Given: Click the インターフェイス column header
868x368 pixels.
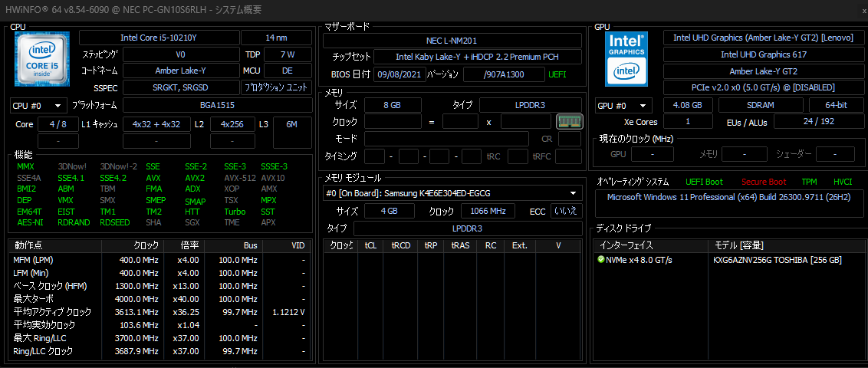Looking at the screenshot, I should (651, 245).
